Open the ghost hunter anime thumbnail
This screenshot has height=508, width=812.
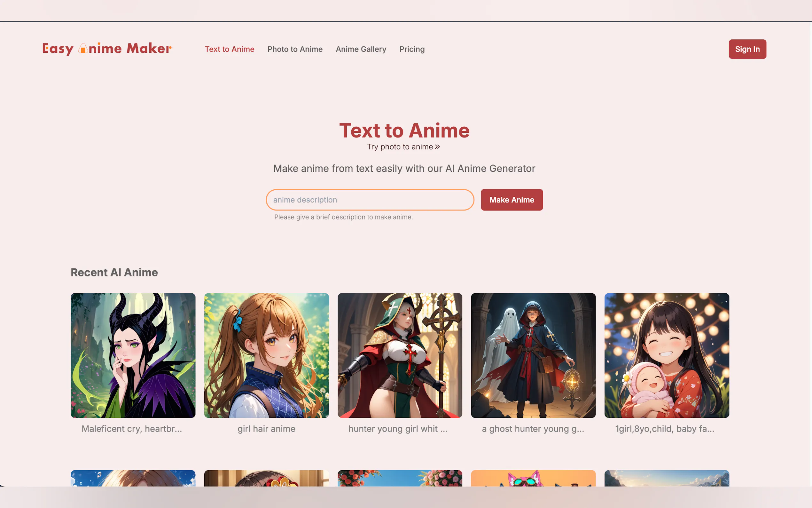pyautogui.click(x=533, y=355)
